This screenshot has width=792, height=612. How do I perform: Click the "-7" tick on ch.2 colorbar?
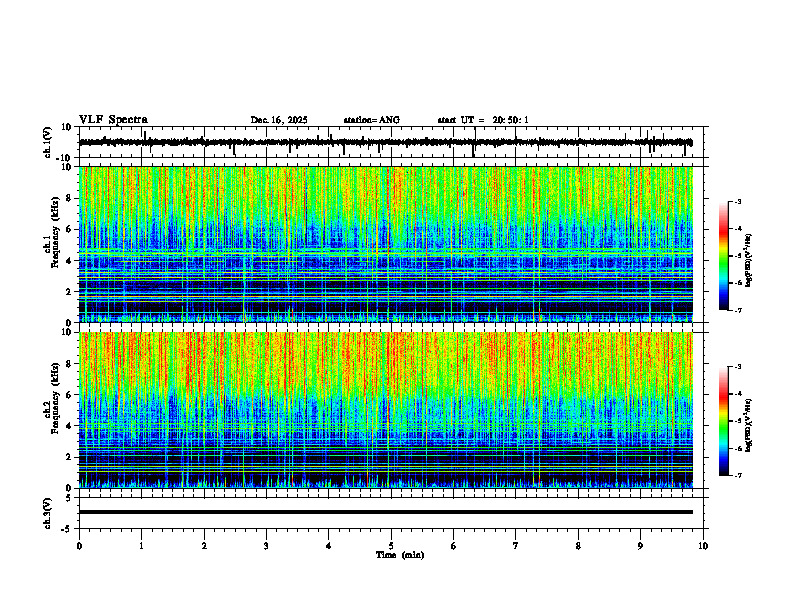737,476
